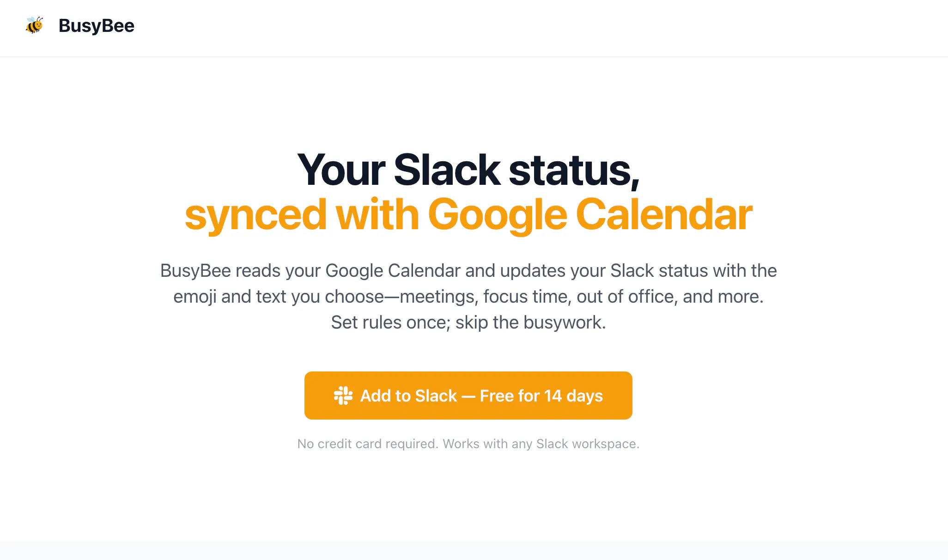Screen dimensions: 948x560
Task: Click the word "Your" in the headline
Action: click(341, 170)
